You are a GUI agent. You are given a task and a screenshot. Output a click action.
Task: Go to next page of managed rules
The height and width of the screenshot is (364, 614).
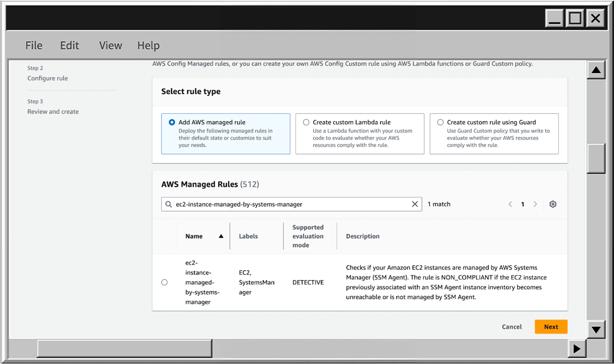tap(535, 204)
